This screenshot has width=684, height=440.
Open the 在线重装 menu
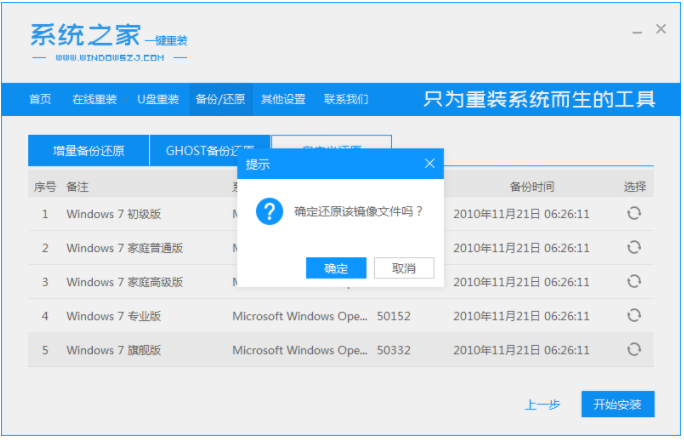tap(94, 99)
